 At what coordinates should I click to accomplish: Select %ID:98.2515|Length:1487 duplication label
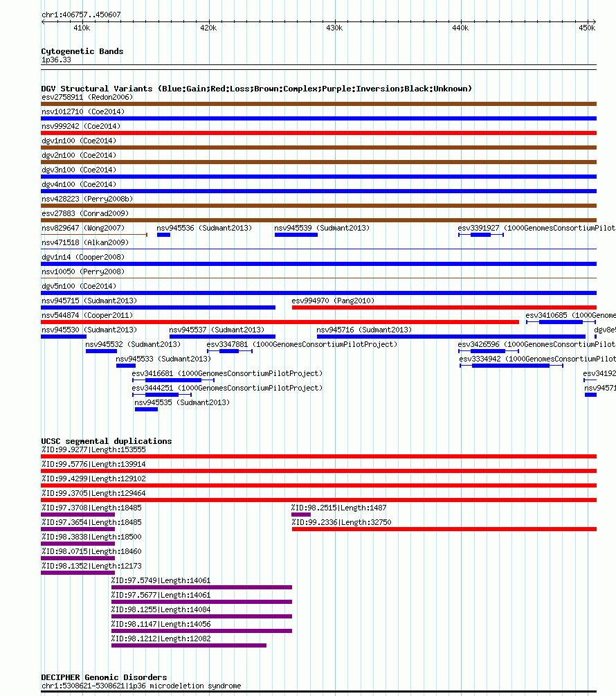tap(339, 508)
